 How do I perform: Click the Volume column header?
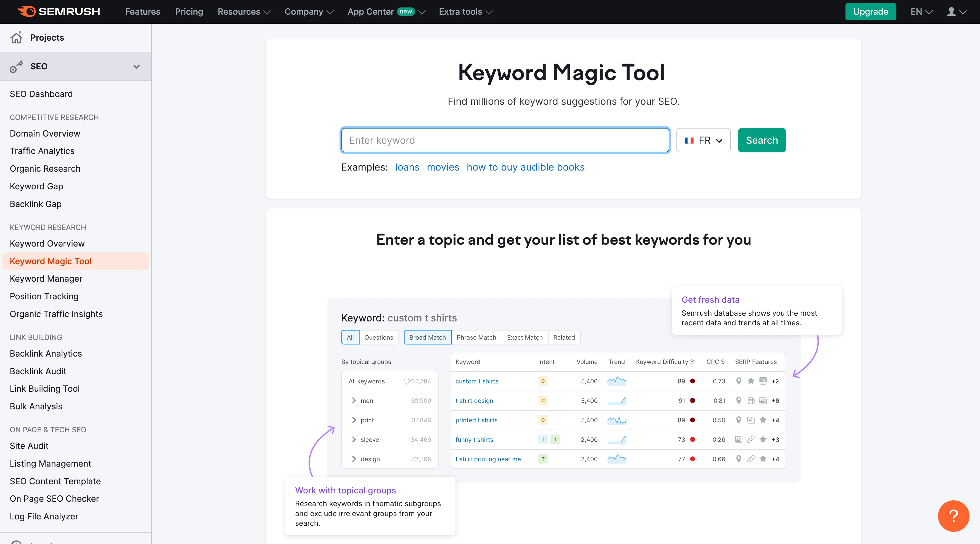tap(587, 362)
